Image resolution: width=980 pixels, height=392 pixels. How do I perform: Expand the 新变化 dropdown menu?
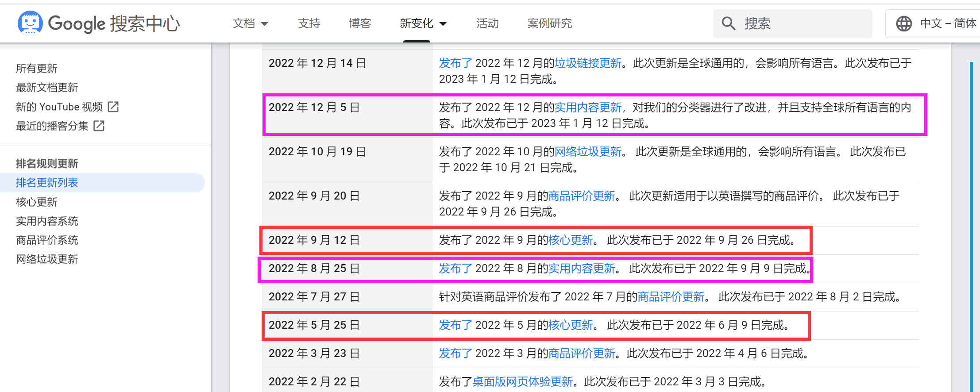[423, 23]
